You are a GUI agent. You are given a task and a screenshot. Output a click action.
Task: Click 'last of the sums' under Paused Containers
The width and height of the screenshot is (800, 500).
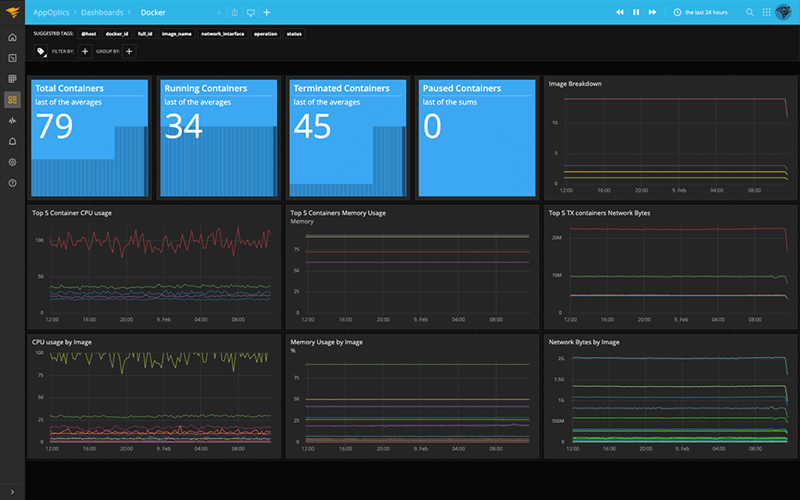click(x=450, y=102)
